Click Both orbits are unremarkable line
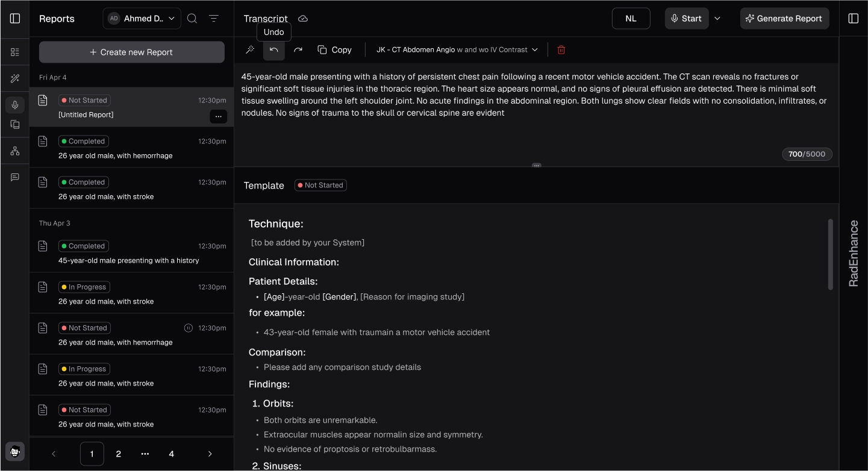868x471 pixels. 320,420
